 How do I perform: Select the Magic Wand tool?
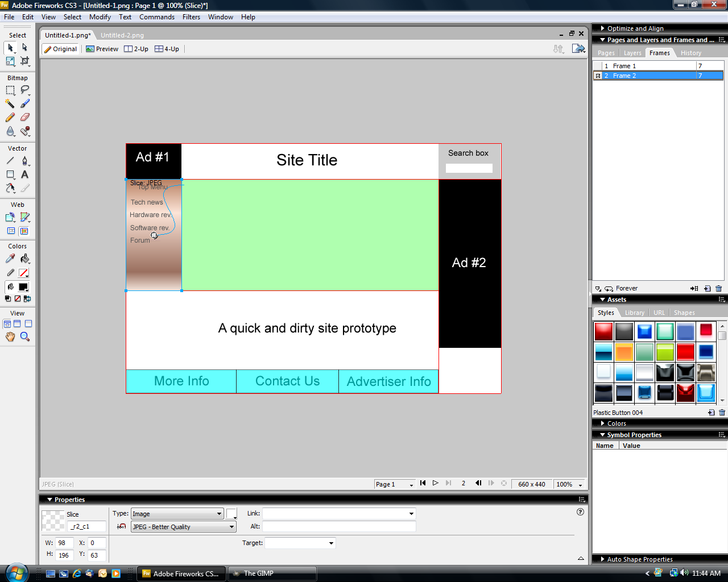(x=10, y=103)
